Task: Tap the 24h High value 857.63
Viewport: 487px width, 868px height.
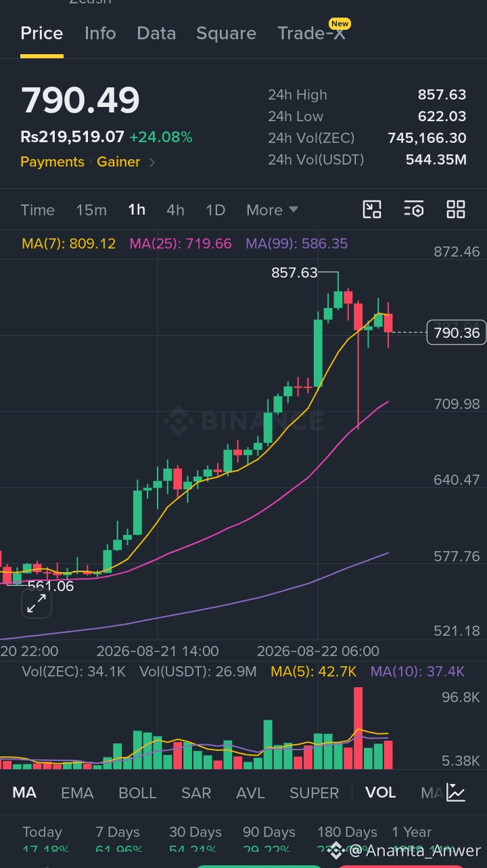Action: (442, 95)
